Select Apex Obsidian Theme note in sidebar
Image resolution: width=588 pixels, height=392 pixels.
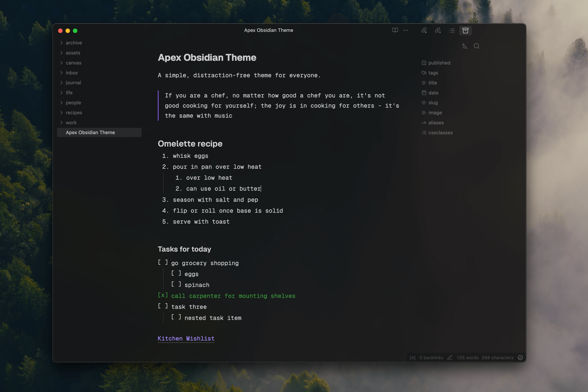[x=90, y=132]
